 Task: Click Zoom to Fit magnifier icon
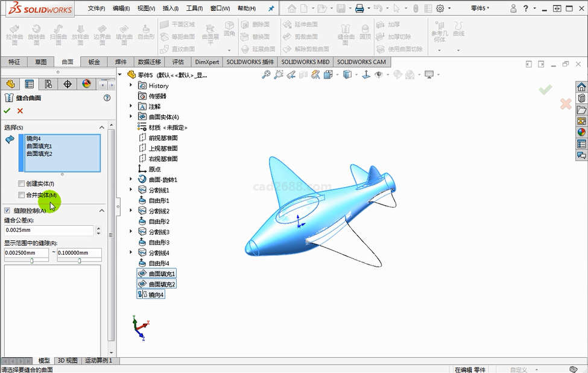coord(266,75)
